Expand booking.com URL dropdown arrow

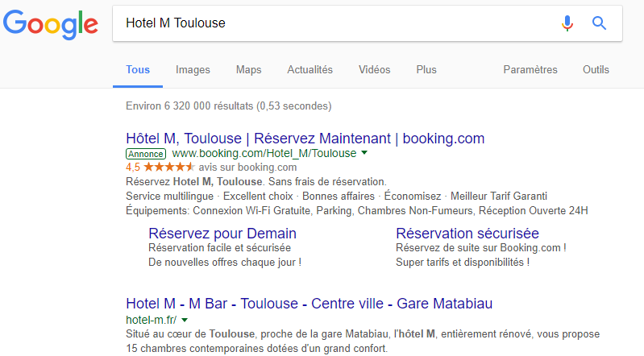(x=364, y=153)
